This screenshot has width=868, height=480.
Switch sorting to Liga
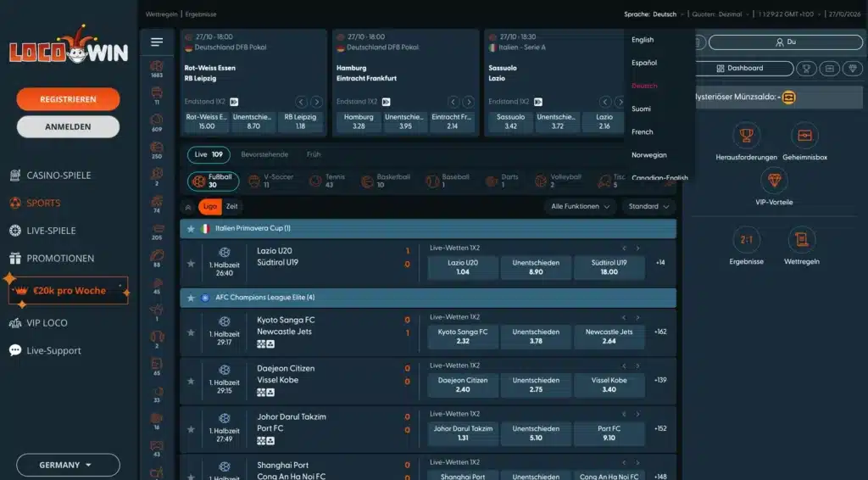(x=210, y=207)
